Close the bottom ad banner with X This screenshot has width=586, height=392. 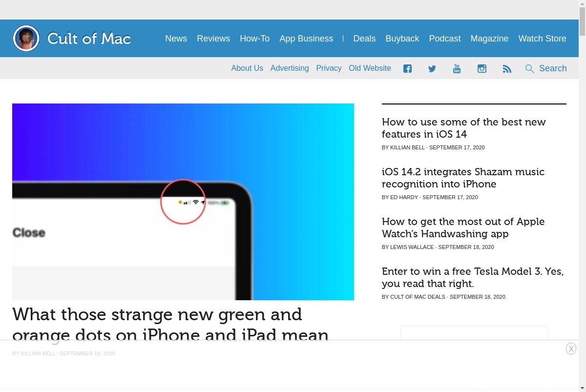coord(571,349)
